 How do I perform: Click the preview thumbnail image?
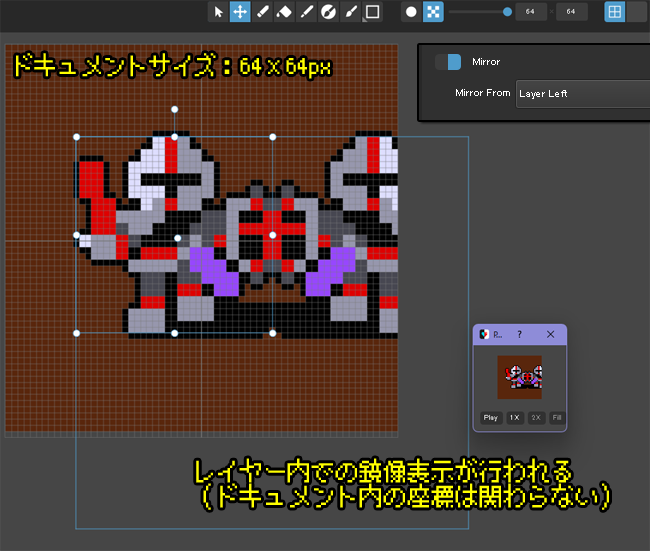pos(519,377)
